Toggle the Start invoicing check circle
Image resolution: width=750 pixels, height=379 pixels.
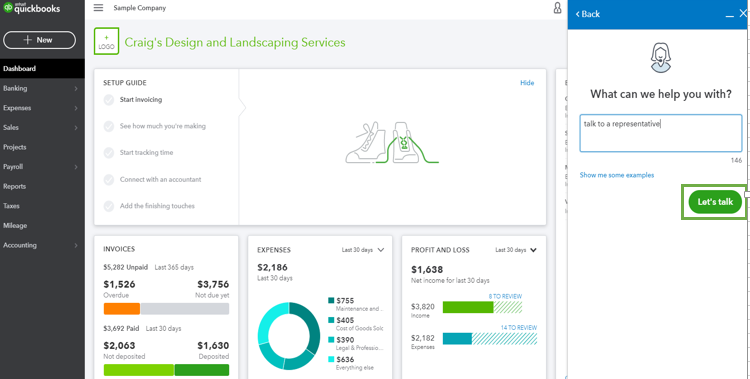tap(109, 100)
